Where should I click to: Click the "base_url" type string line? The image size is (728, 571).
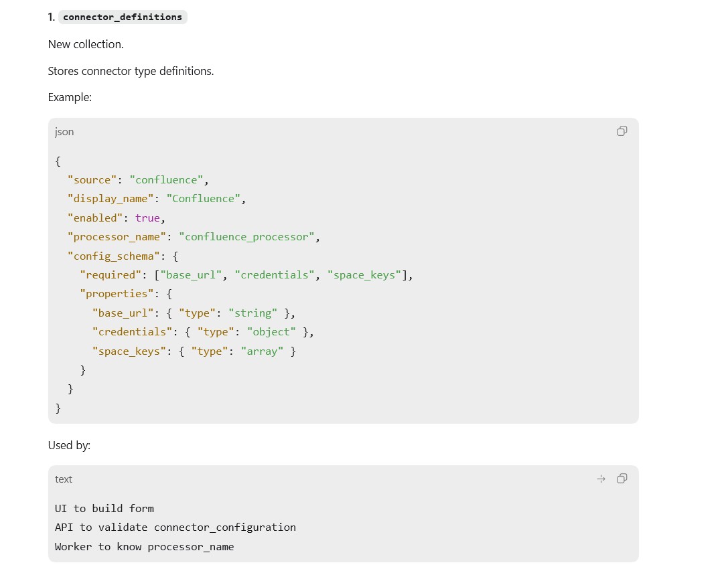coord(194,313)
